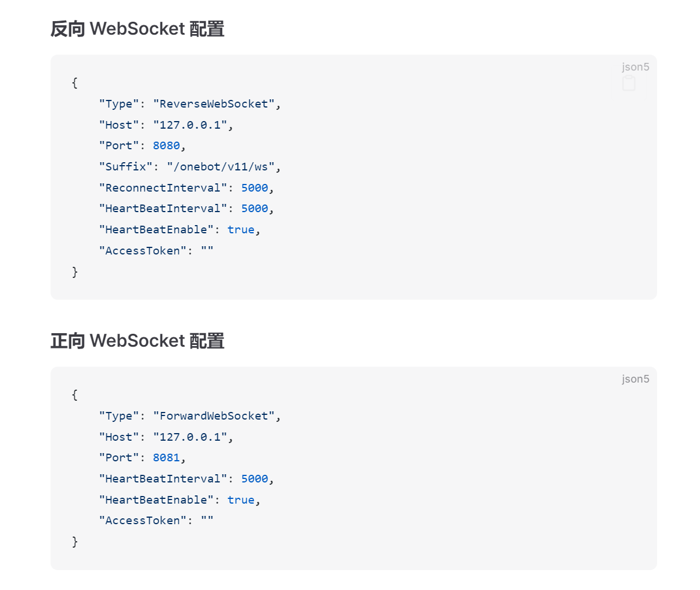Click the HeartBeatInterval value in forward config

click(x=254, y=479)
